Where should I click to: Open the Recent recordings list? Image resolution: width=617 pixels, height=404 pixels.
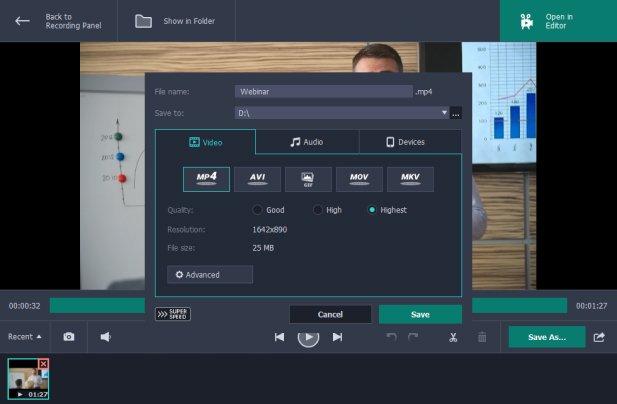[x=24, y=337]
